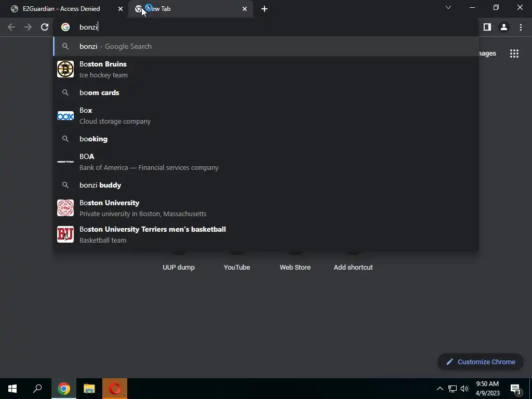The width and height of the screenshot is (532, 399).
Task: Go forward with the right arrow icon
Action: pos(28,27)
